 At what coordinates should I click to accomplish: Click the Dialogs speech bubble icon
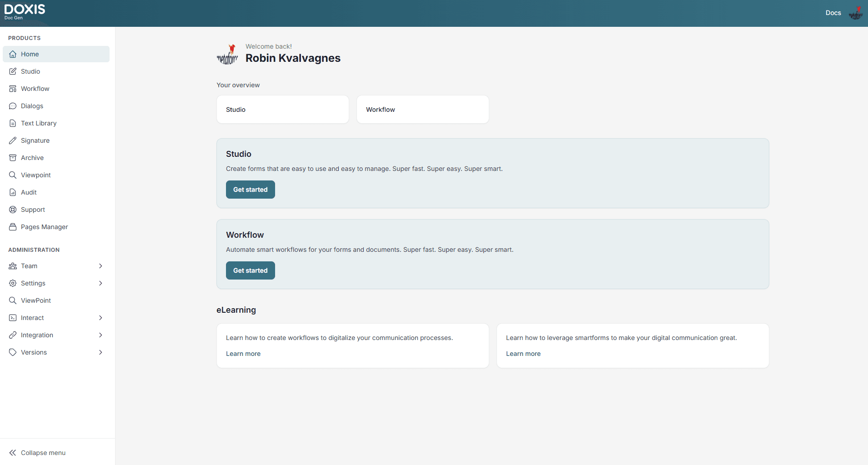coord(13,106)
